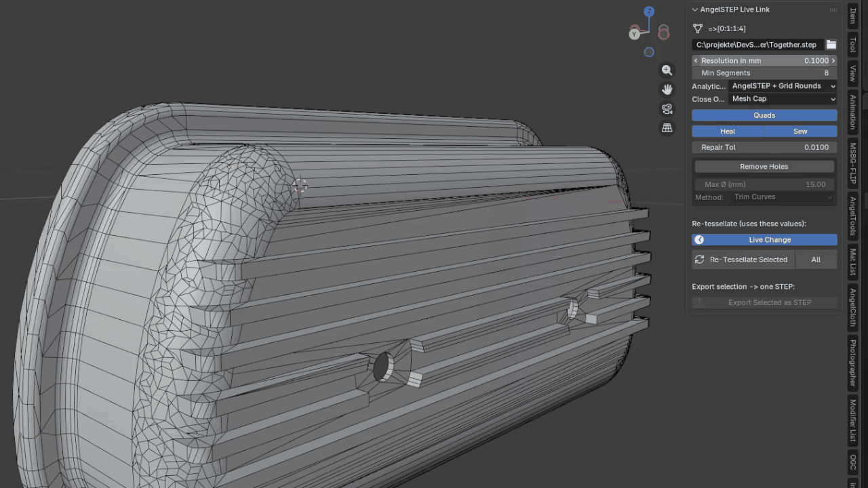Click the Remove Holes button
868x488 pixels.
[x=764, y=167]
